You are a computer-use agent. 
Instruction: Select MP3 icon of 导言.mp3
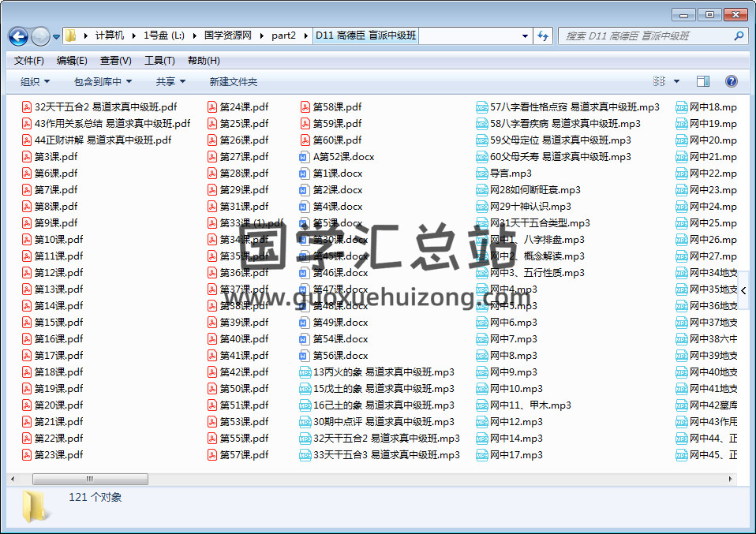coord(481,174)
